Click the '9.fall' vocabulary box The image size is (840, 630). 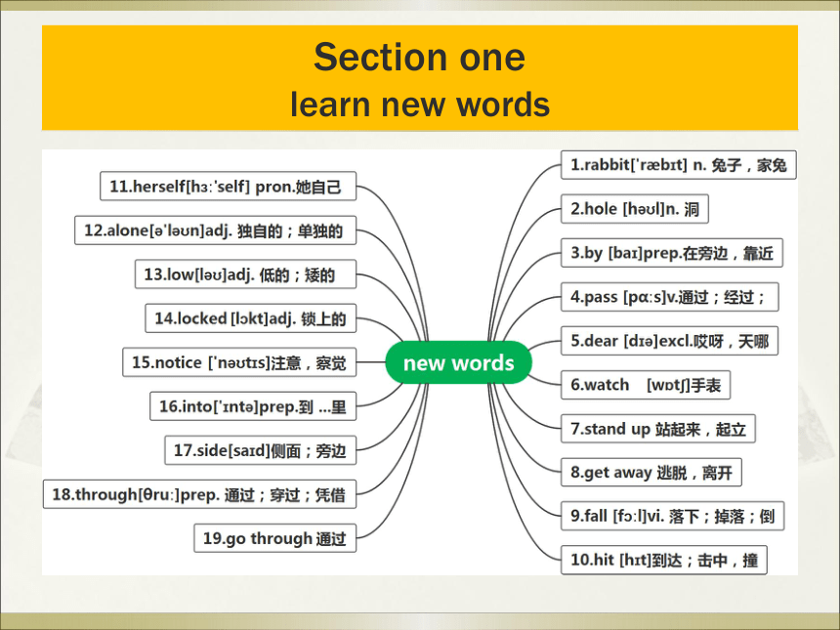672,516
